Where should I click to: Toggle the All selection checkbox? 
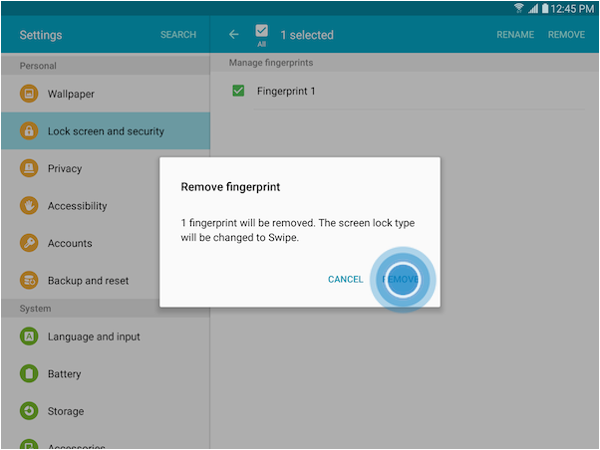click(262, 31)
